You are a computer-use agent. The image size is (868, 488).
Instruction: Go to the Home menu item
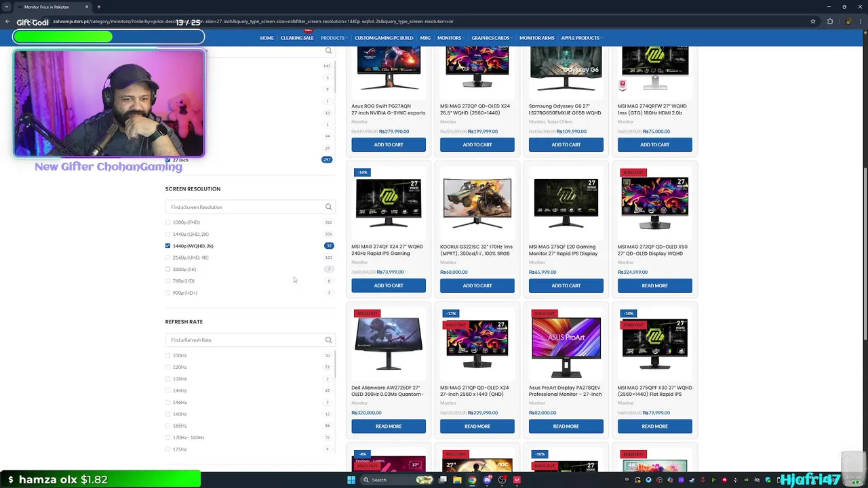(267, 38)
